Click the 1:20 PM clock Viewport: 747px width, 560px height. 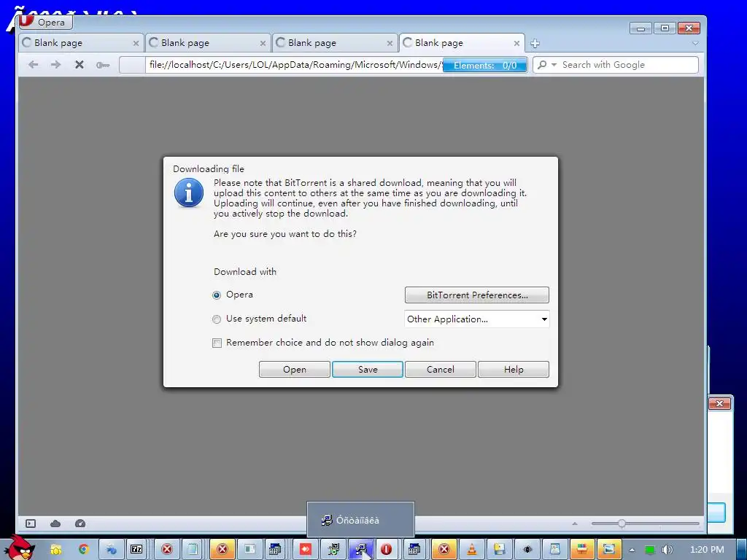[707, 550]
